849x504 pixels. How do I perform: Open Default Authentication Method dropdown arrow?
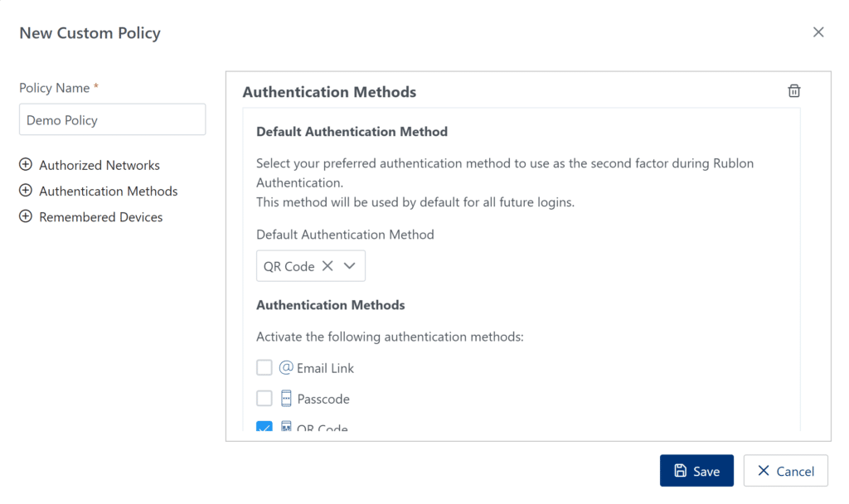(x=349, y=266)
